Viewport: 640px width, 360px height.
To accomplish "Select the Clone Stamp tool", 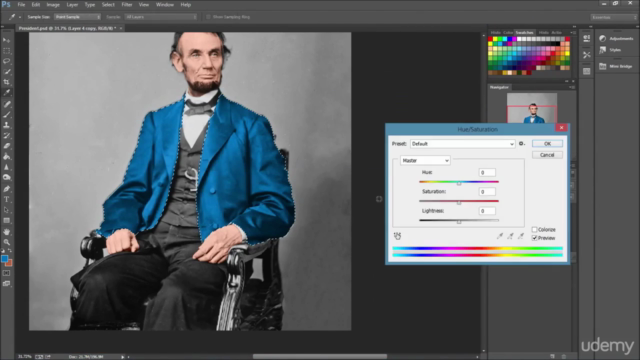I will (x=7, y=125).
